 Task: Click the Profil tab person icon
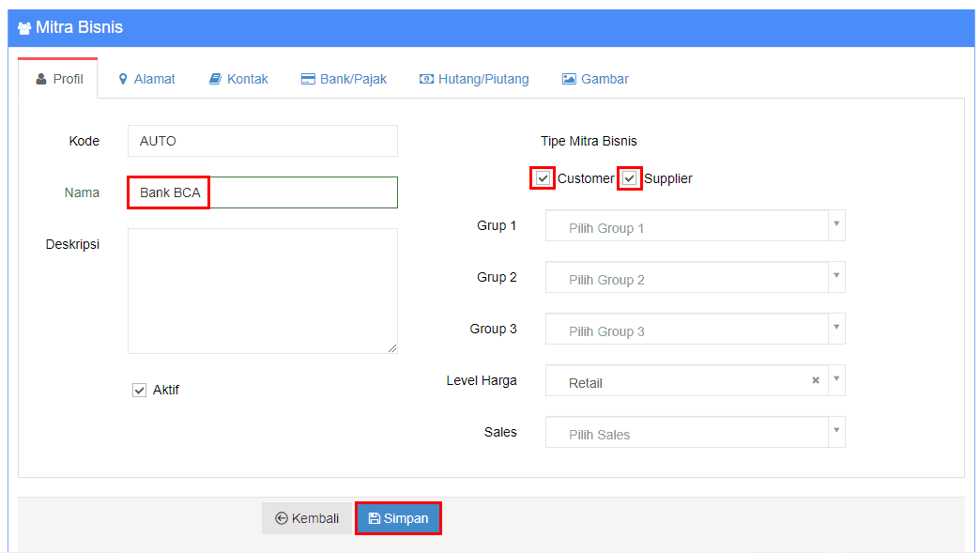click(41, 79)
